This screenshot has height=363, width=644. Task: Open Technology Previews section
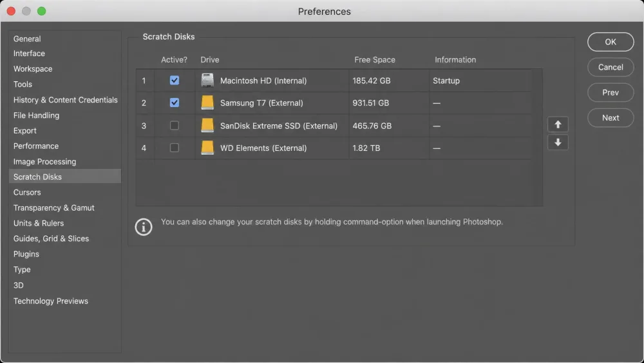click(x=51, y=301)
